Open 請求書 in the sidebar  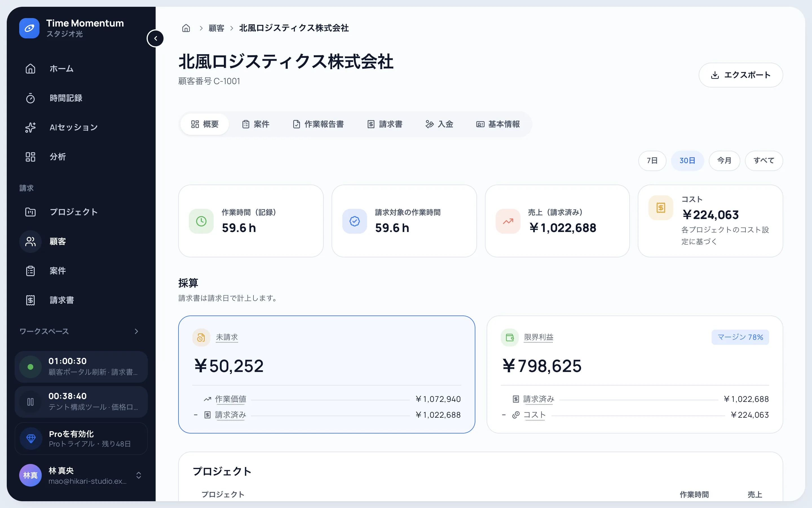[x=81, y=300]
